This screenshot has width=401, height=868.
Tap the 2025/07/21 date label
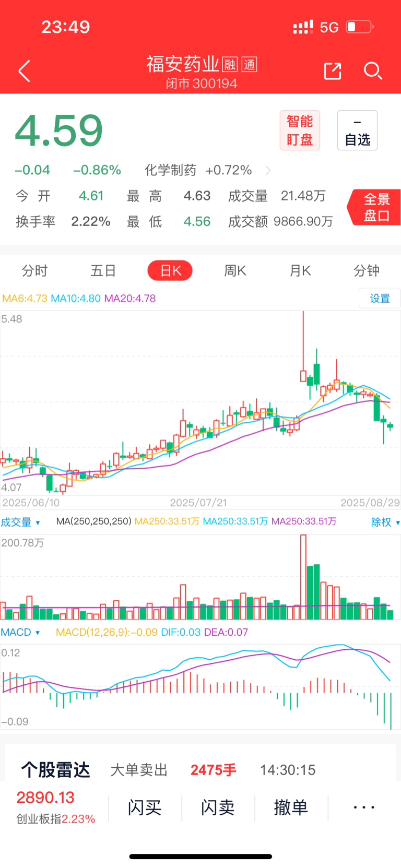(x=198, y=503)
